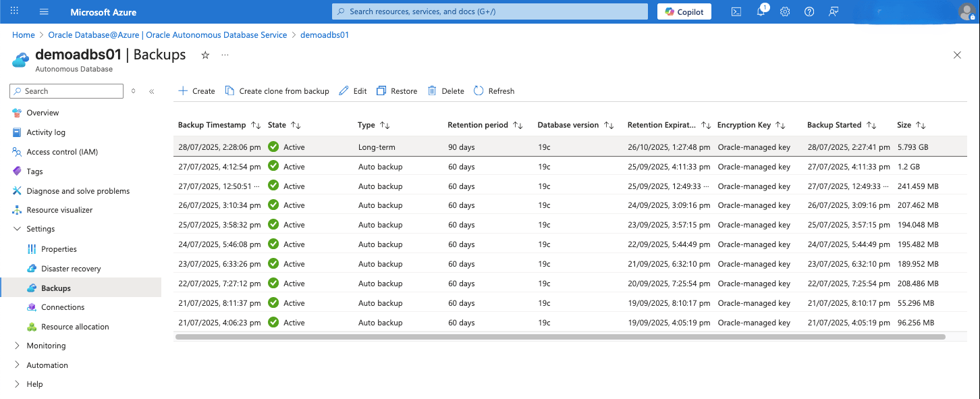
Task: Open portal settings gear icon
Action: [x=785, y=11]
